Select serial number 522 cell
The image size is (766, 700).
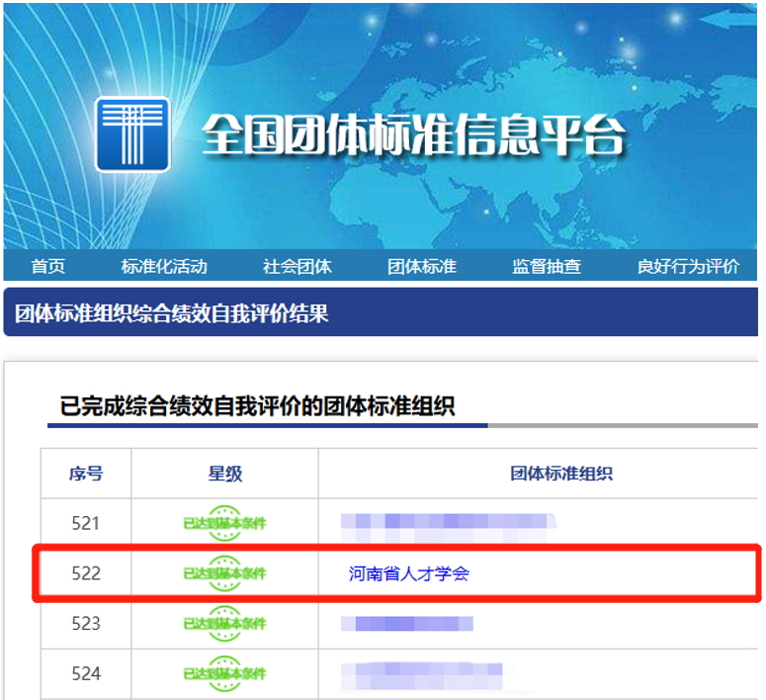pyautogui.click(x=86, y=573)
